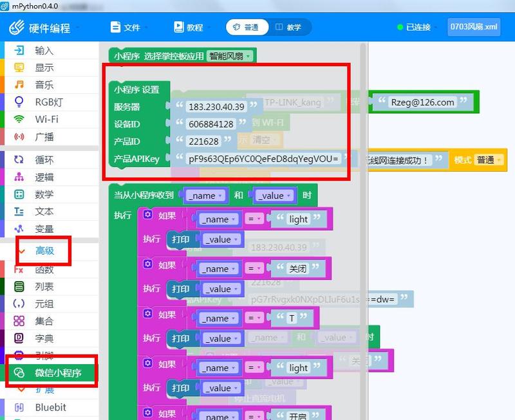Select the 显示 display category icon

[x=19, y=68]
